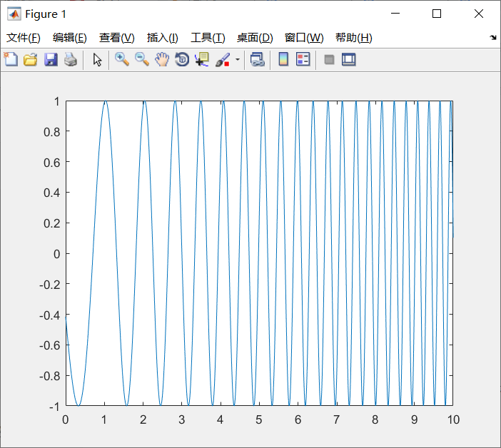Viewport: 501px width, 448px height.
Task: Insert a Legend from the toolbar
Action: click(303, 59)
